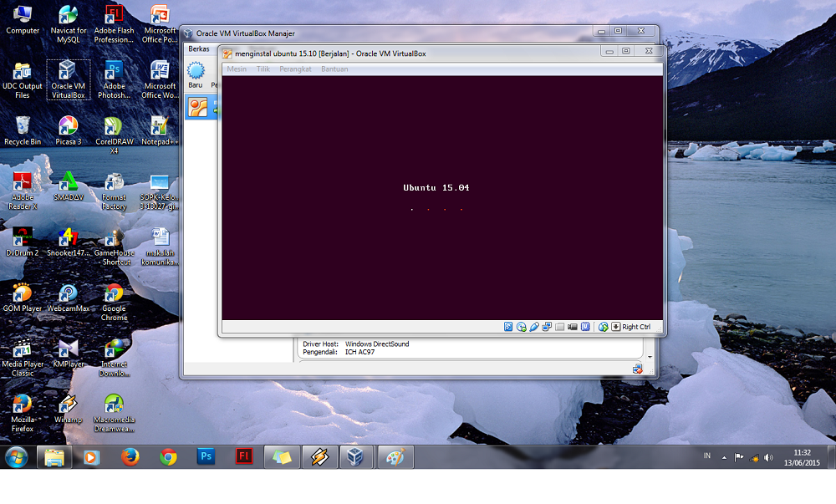Click the Show desktop strip beside the clock

[832, 457]
